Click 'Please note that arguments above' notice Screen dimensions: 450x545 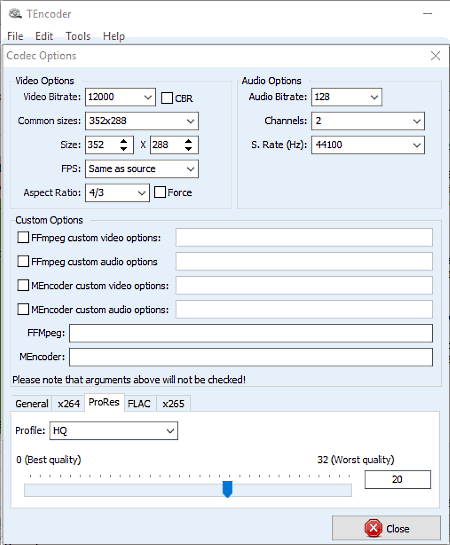point(129,380)
